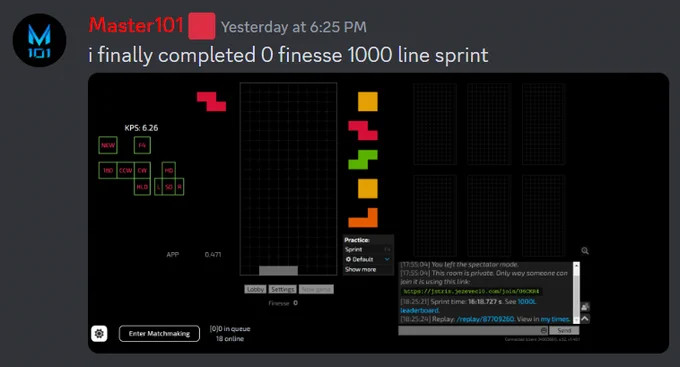Click the HLD hold key indicator

tap(142, 187)
